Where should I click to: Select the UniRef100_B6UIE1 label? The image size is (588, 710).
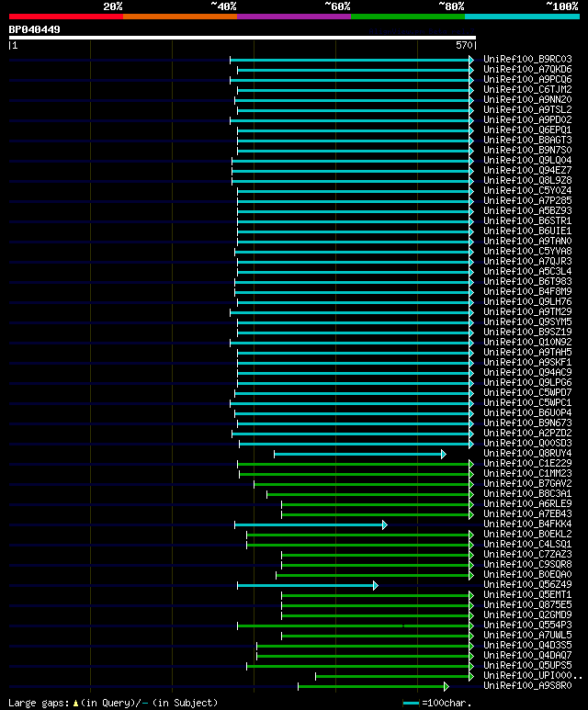point(527,231)
